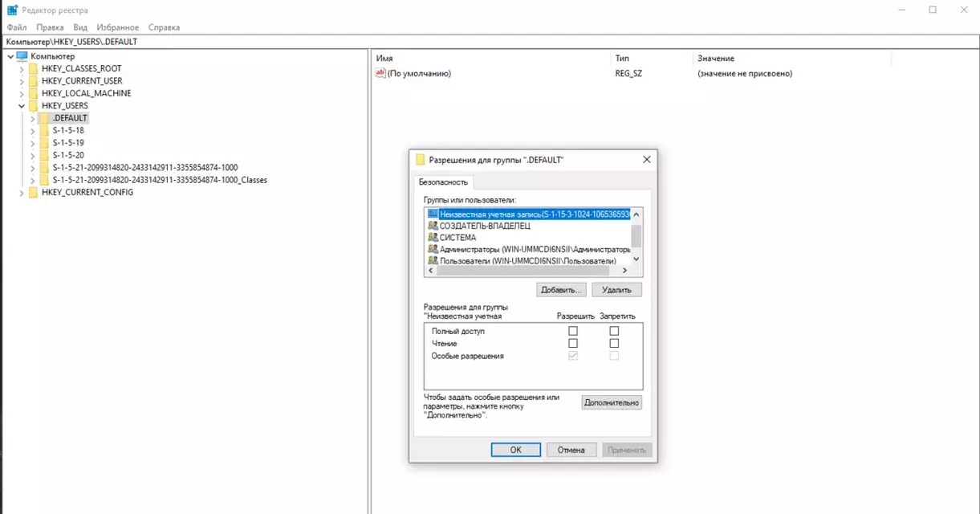Click the Тип column header
The width and height of the screenshot is (980, 514).
(x=652, y=59)
